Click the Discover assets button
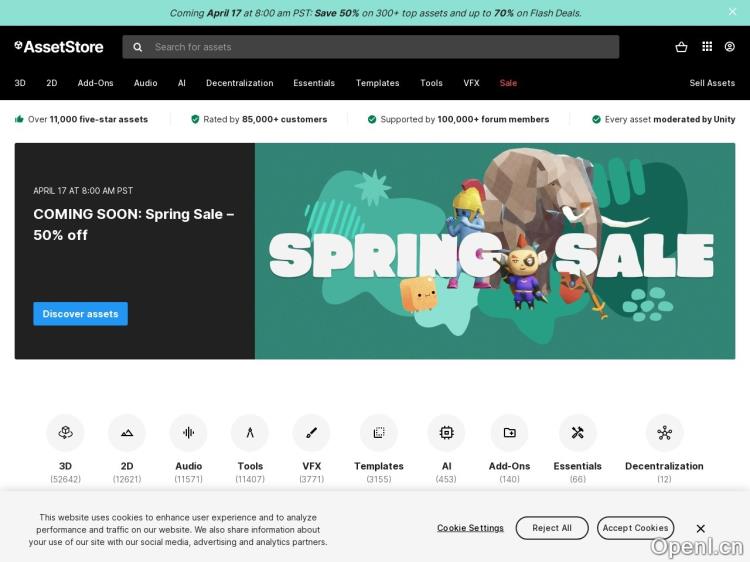 pos(80,314)
